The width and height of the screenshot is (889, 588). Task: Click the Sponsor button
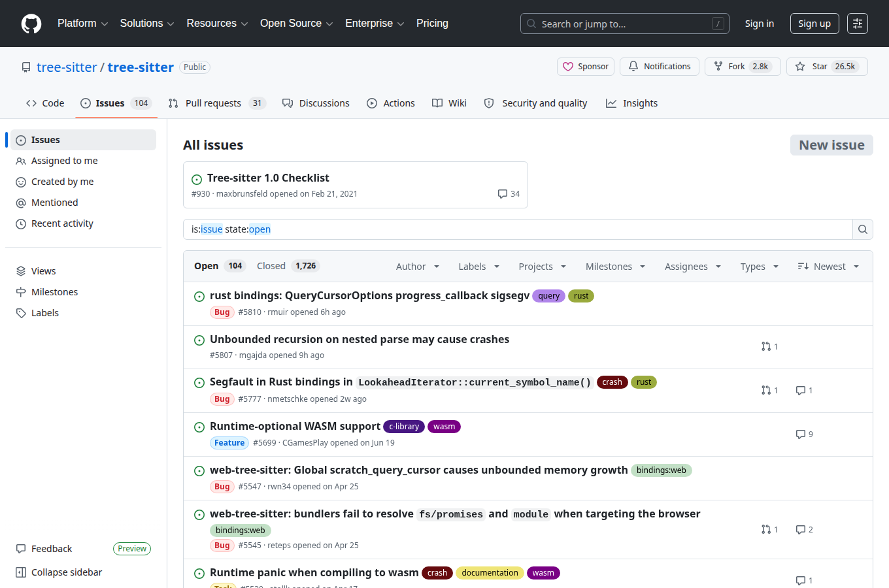click(x=586, y=67)
